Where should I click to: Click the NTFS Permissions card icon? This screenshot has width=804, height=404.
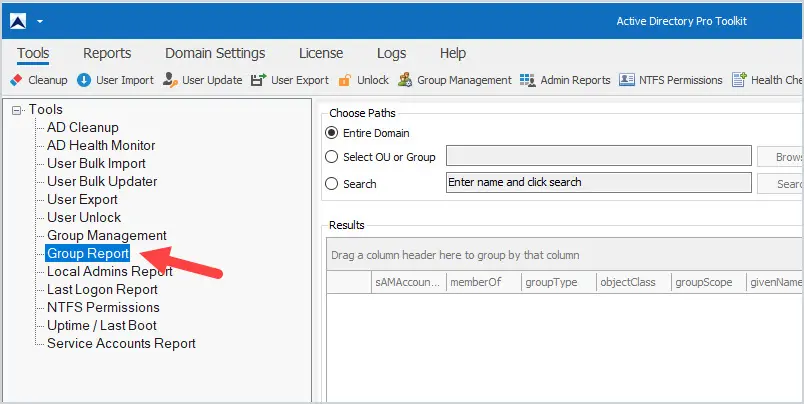pyautogui.click(x=627, y=80)
